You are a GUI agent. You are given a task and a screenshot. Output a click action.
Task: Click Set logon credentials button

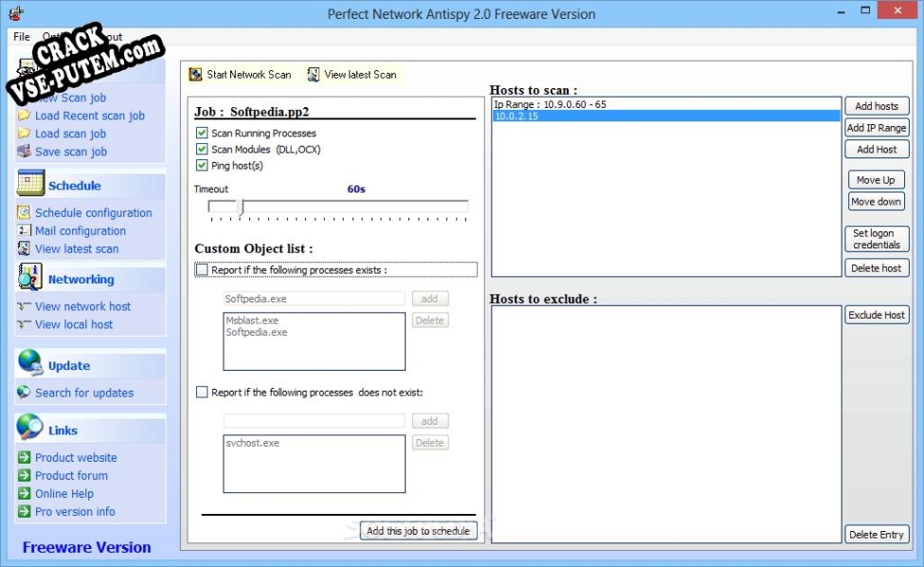[x=877, y=239]
